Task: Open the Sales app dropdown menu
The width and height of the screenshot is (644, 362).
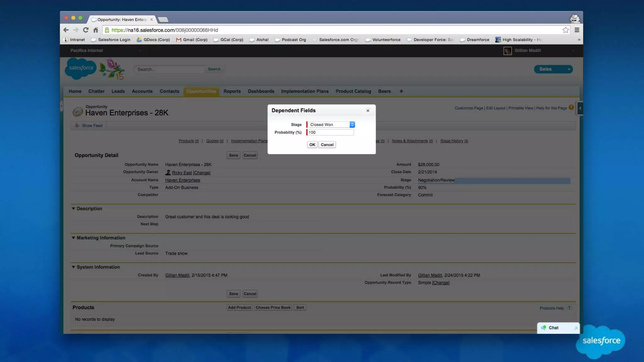Action: pos(553,69)
